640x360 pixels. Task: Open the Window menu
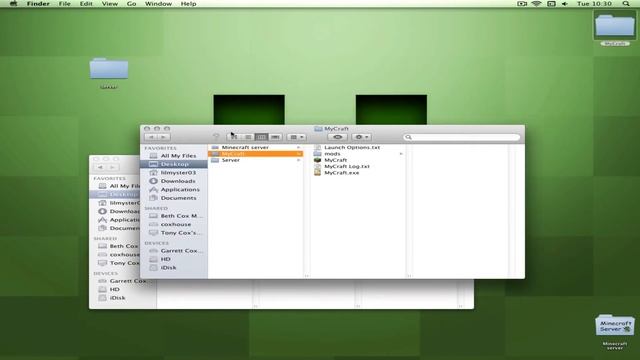pos(158,4)
